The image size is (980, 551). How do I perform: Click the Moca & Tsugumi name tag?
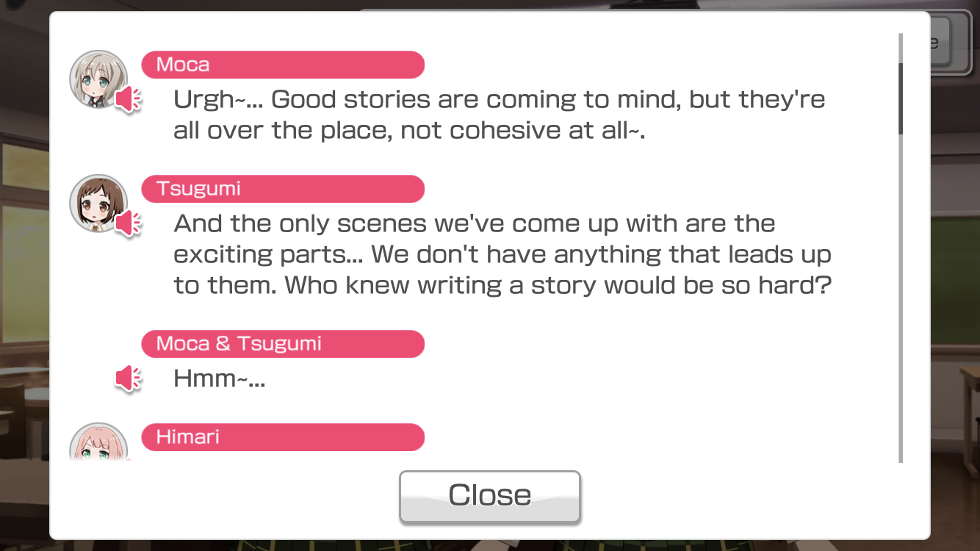283,344
